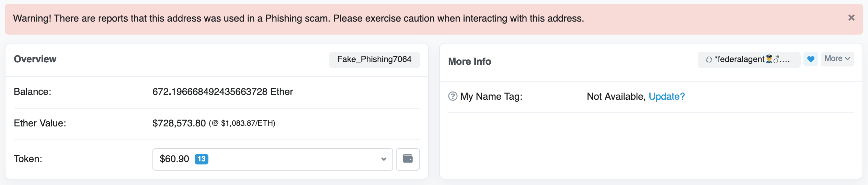
Task: Click the blue heart favorite icon
Action: [811, 59]
